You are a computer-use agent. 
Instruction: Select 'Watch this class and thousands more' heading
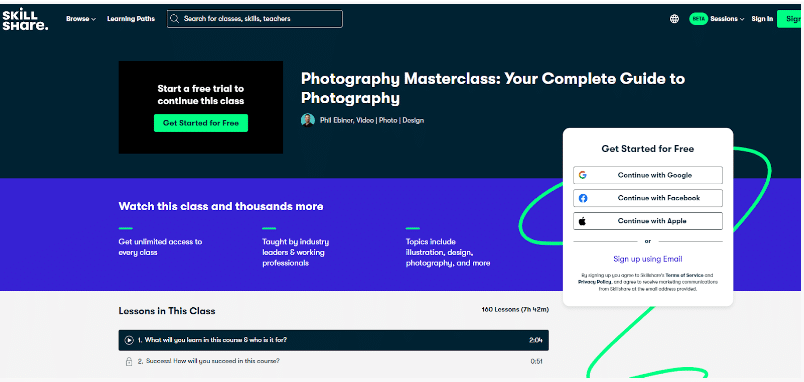tap(220, 207)
